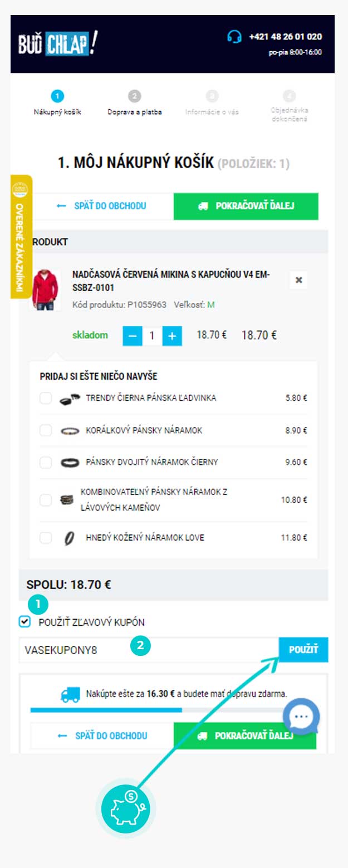Check the Korálkový pánsky náramok add-on
The width and height of the screenshot is (348, 868).
pyautogui.click(x=46, y=430)
